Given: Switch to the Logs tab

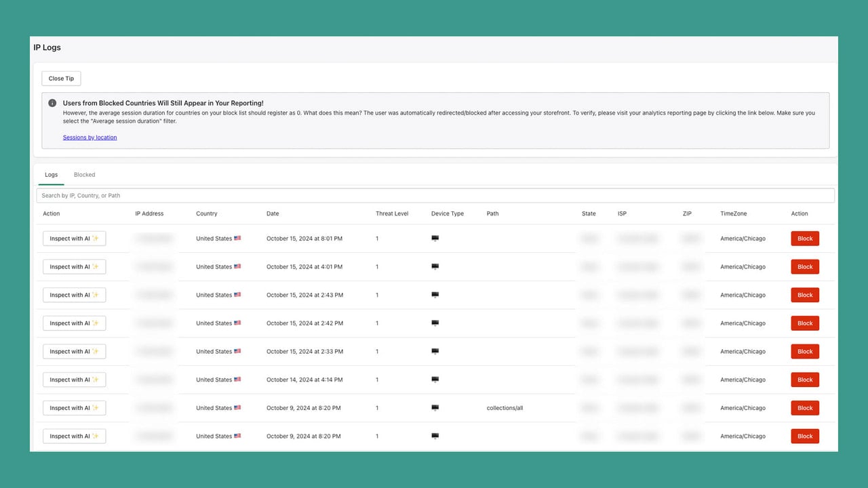Looking at the screenshot, I should (x=52, y=175).
